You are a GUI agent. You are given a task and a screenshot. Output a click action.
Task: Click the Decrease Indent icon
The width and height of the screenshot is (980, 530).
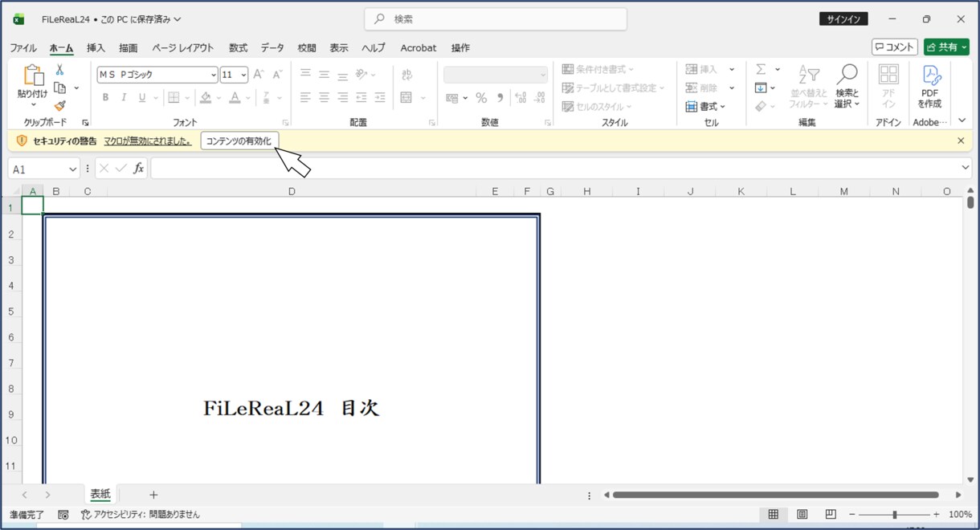(x=361, y=98)
